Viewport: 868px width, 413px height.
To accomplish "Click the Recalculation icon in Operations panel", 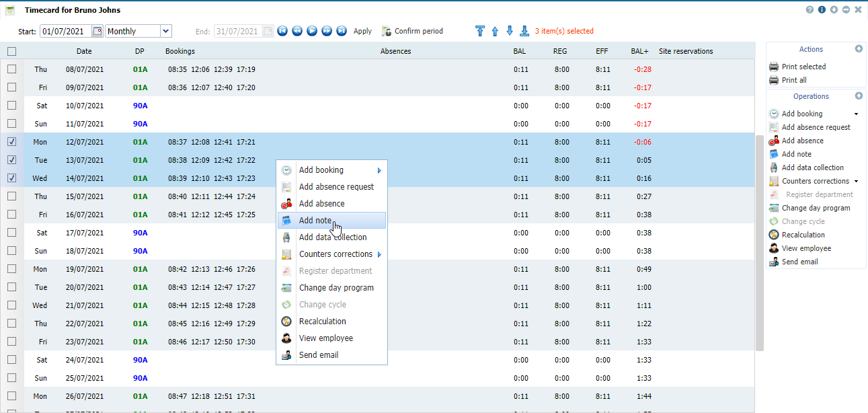I will [x=774, y=235].
